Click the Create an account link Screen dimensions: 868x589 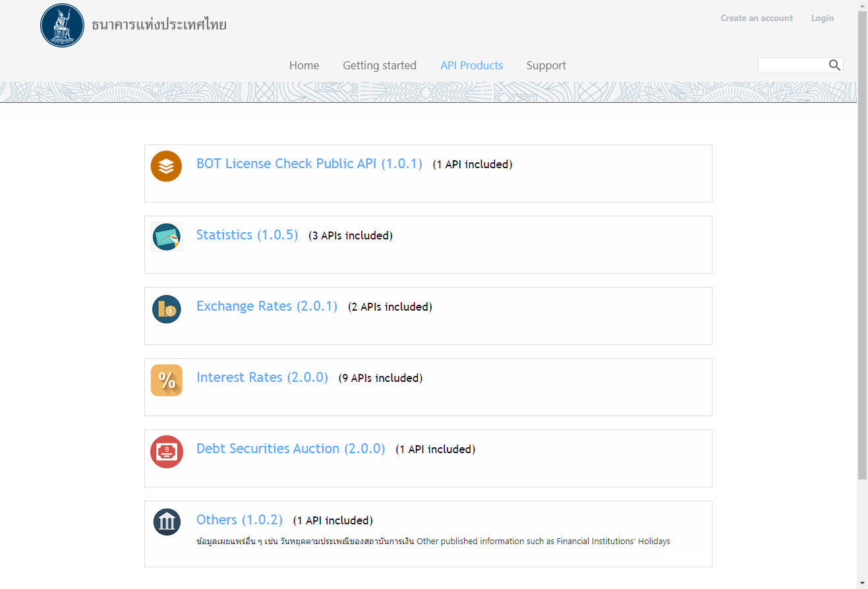click(x=756, y=18)
